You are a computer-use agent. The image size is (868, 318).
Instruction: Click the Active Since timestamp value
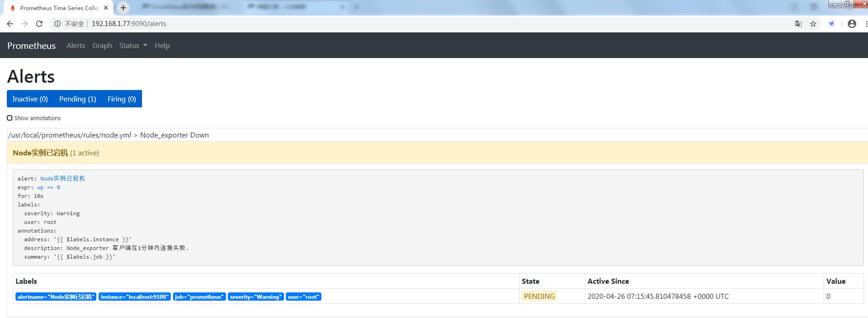pos(658,297)
